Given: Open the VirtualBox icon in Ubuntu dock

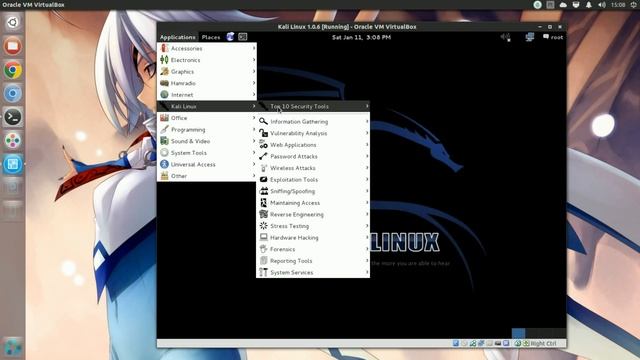Looking at the screenshot, I should (13, 164).
